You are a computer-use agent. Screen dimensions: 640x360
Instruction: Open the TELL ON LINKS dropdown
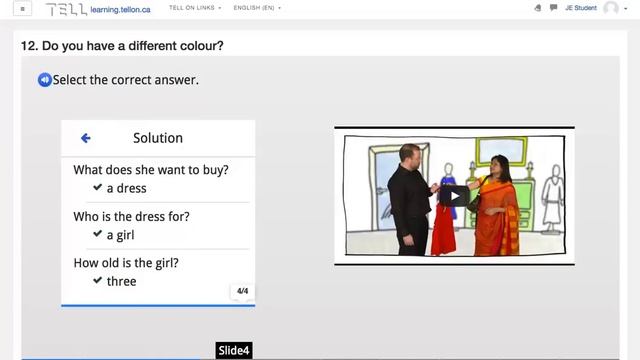click(x=195, y=8)
